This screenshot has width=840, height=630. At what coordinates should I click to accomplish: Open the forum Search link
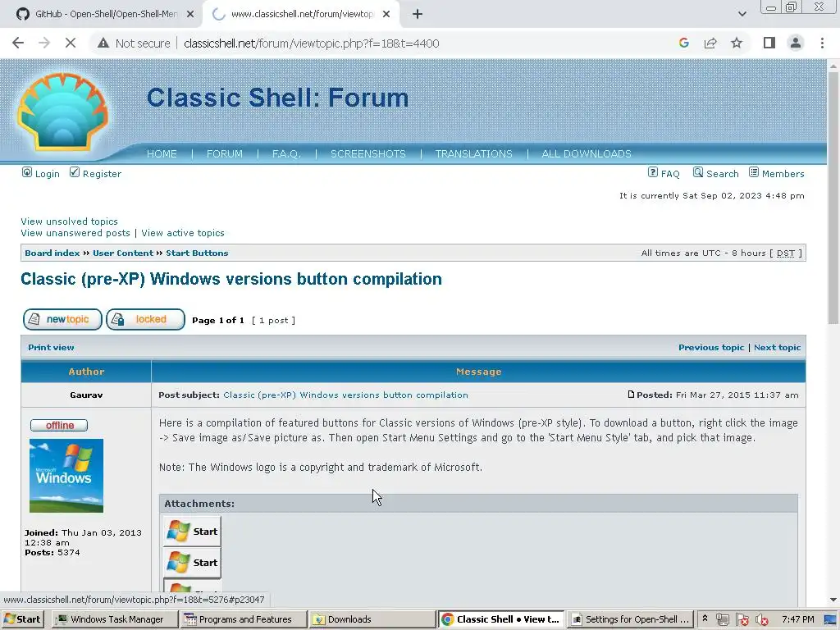pos(722,174)
